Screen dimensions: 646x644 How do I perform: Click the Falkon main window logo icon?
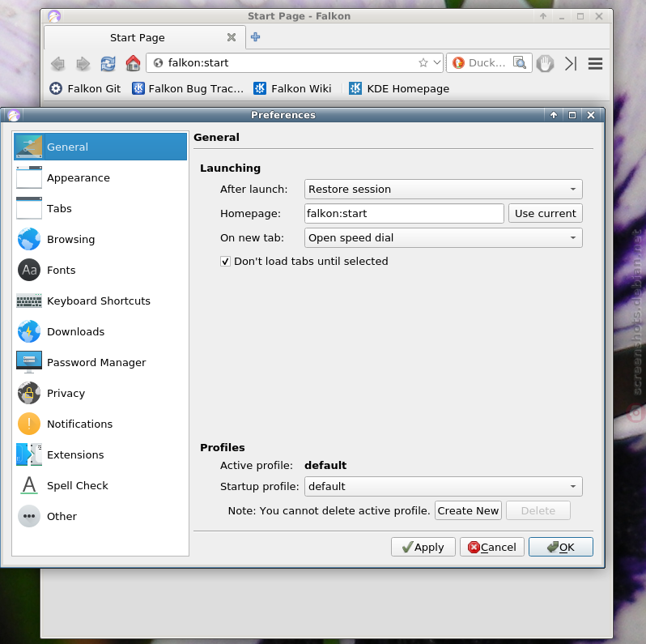point(54,16)
